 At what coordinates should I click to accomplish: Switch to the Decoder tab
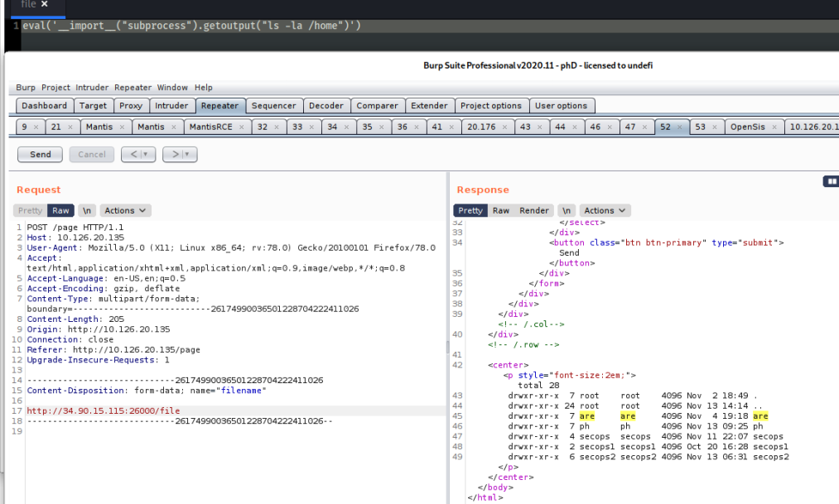326,106
